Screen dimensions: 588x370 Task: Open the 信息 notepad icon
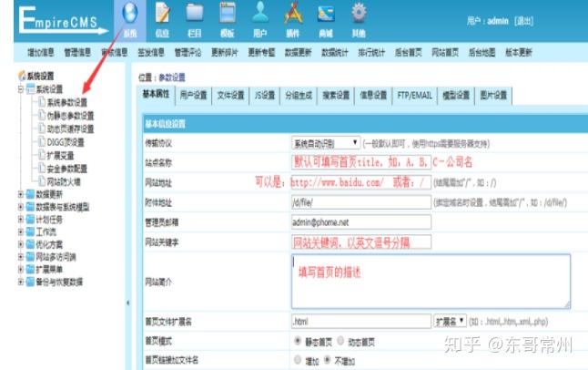tap(162, 13)
